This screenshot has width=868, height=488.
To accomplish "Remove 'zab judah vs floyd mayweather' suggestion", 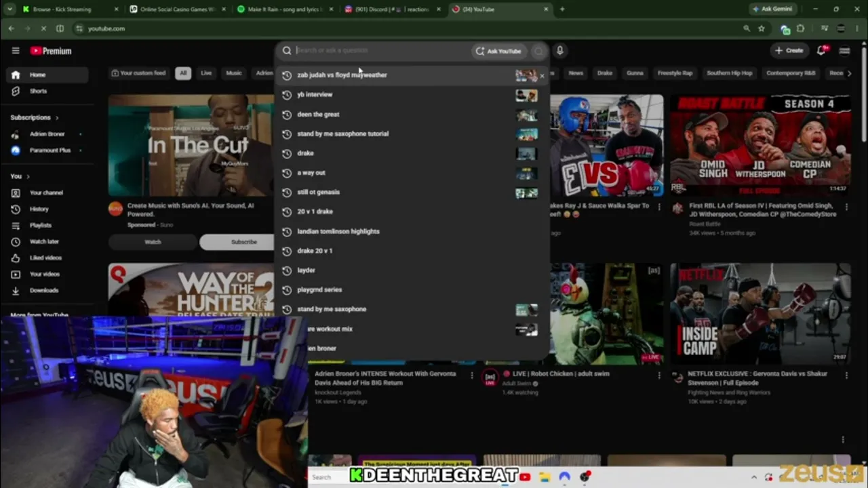I will [x=542, y=75].
